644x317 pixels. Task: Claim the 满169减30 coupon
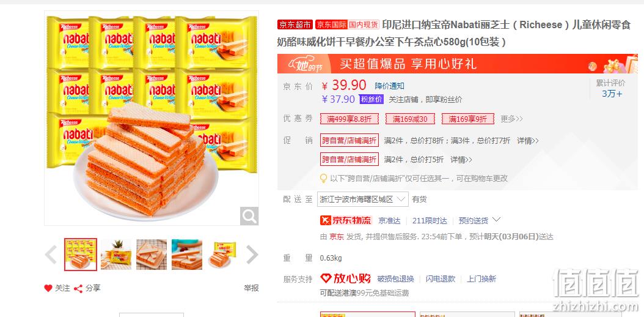click(x=410, y=119)
